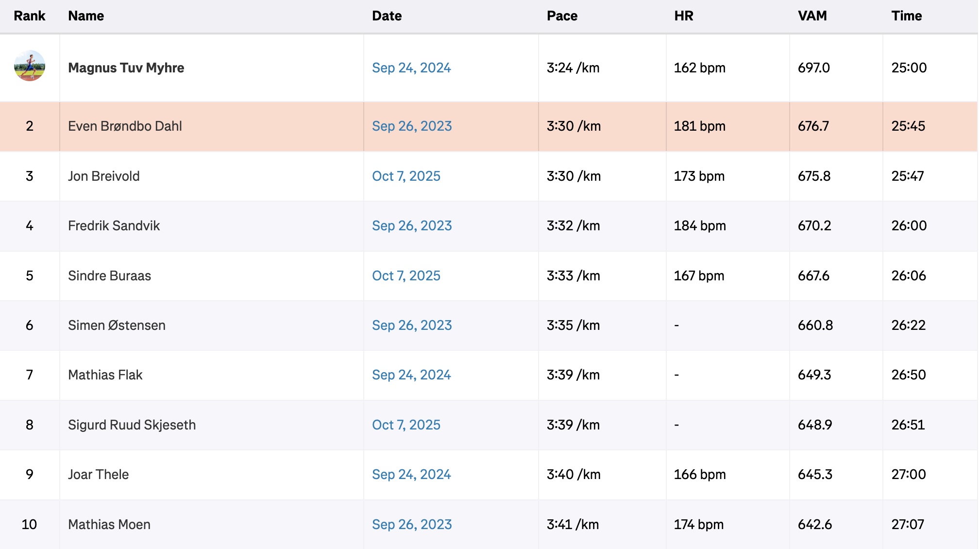Viewport: 980px width, 549px height.
Task: Click the Rank column header
Action: [x=29, y=16]
